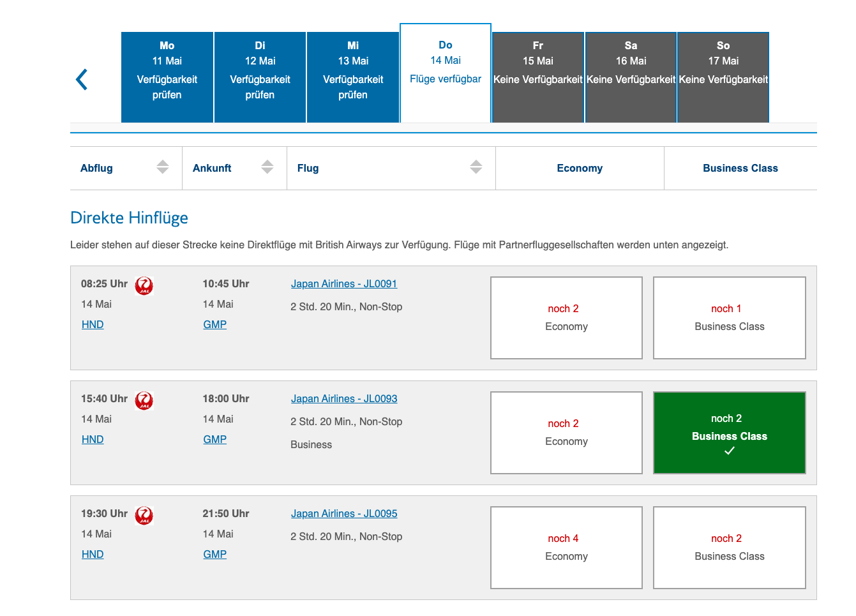Sort flights by Abflug arrows
The image size is (856, 616).
pos(163,167)
